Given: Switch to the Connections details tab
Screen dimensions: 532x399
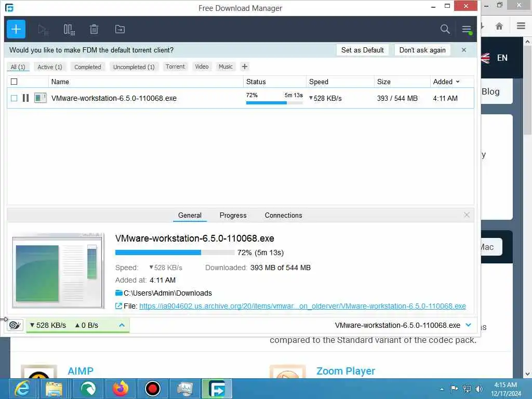Looking at the screenshot, I should tap(283, 216).
